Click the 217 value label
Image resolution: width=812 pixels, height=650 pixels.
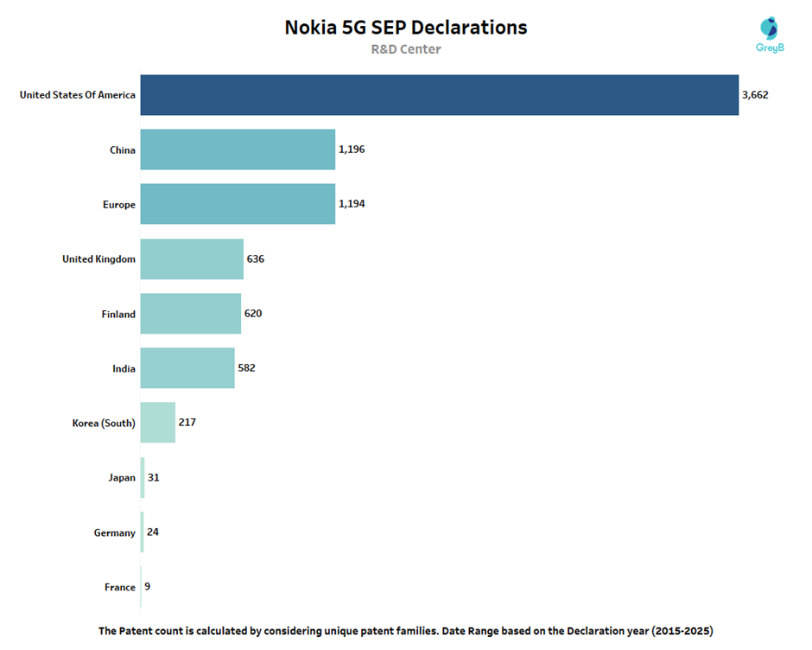pyautogui.click(x=188, y=423)
